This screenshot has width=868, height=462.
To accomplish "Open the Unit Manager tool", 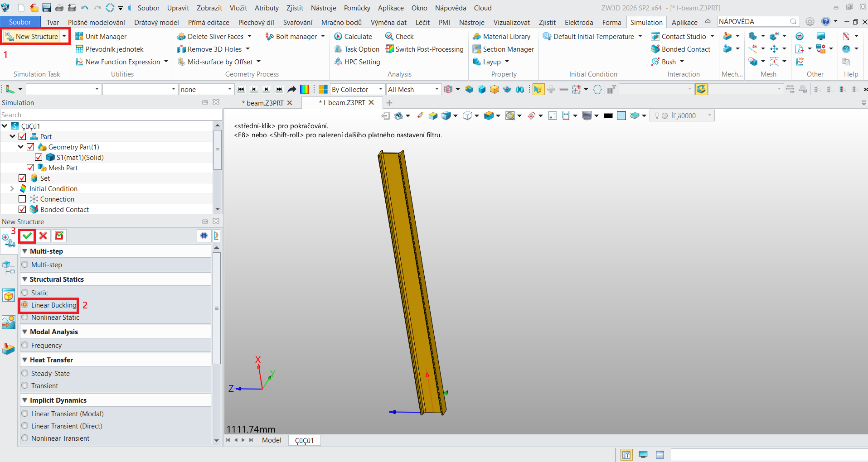I will click(101, 36).
